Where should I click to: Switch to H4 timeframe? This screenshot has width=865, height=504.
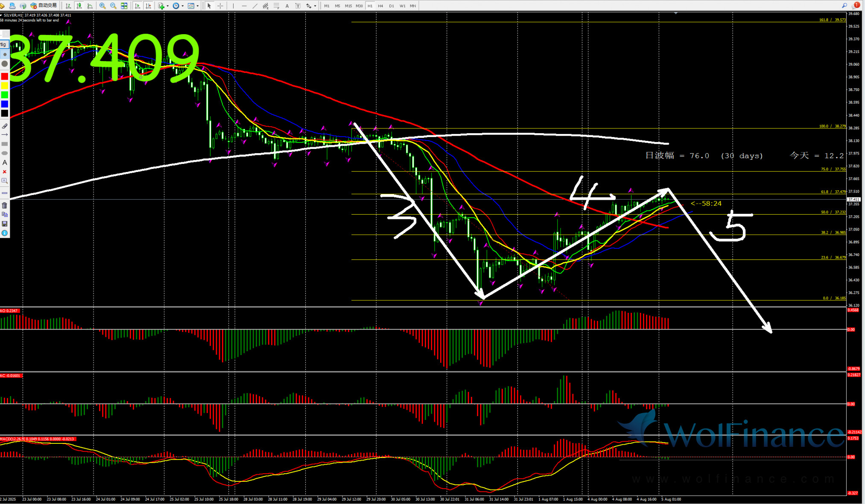click(380, 6)
